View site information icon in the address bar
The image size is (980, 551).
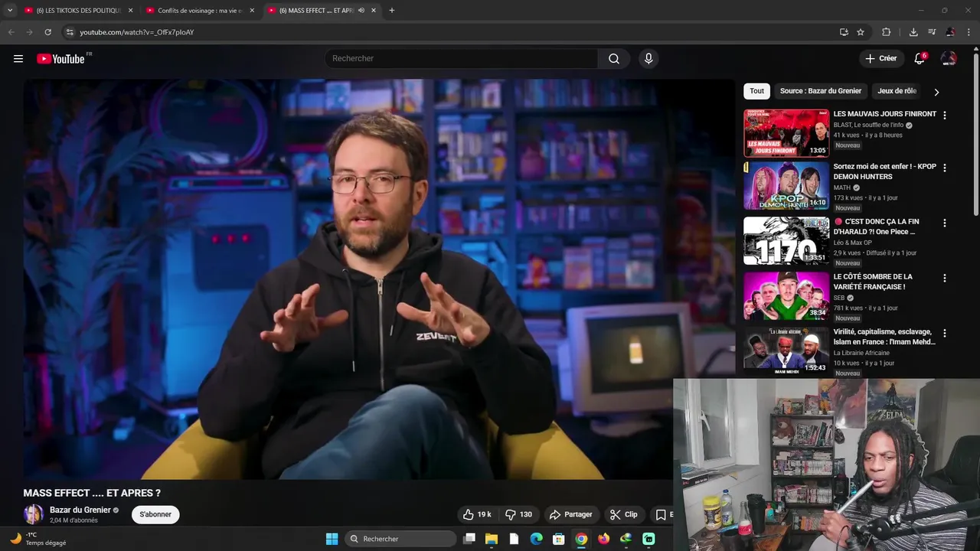[70, 32]
